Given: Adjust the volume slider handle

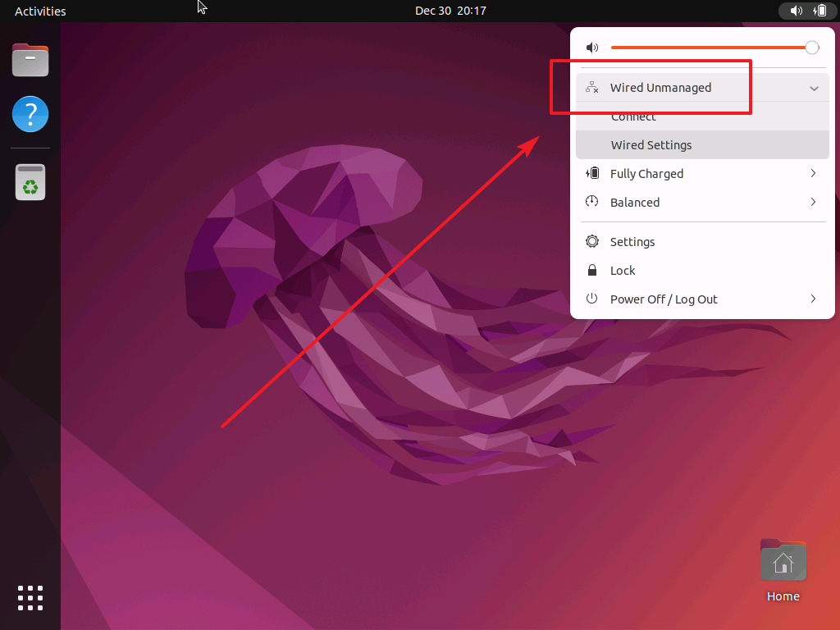Looking at the screenshot, I should coord(812,48).
